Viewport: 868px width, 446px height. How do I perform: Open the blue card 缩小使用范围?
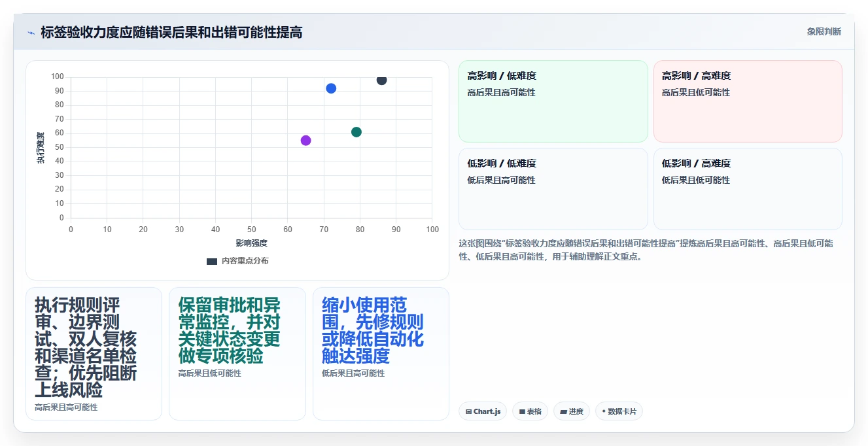click(381, 354)
